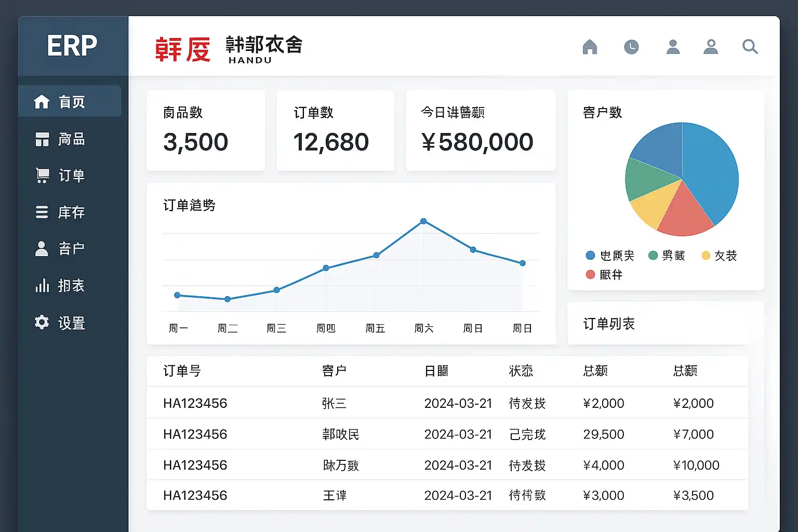This screenshot has width=798, height=532.
Task: Click the bar chart reports icon in sidebar
Action: 42,286
